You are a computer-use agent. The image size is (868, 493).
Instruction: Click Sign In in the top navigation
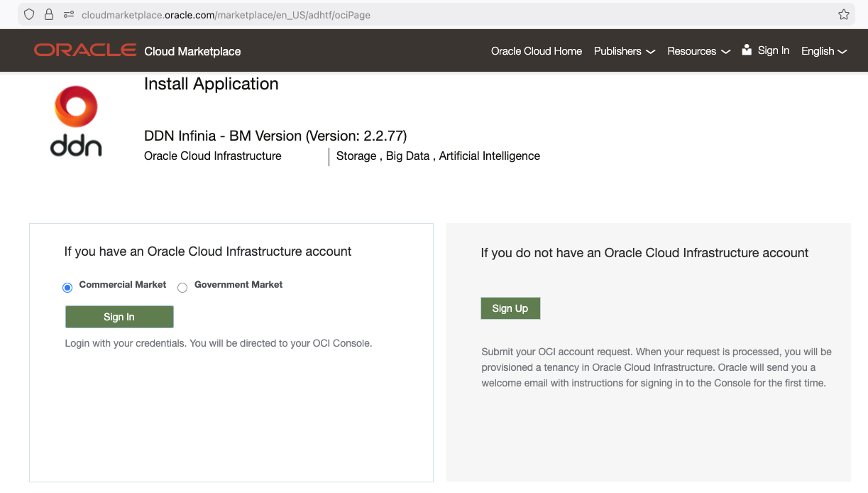[x=773, y=50]
